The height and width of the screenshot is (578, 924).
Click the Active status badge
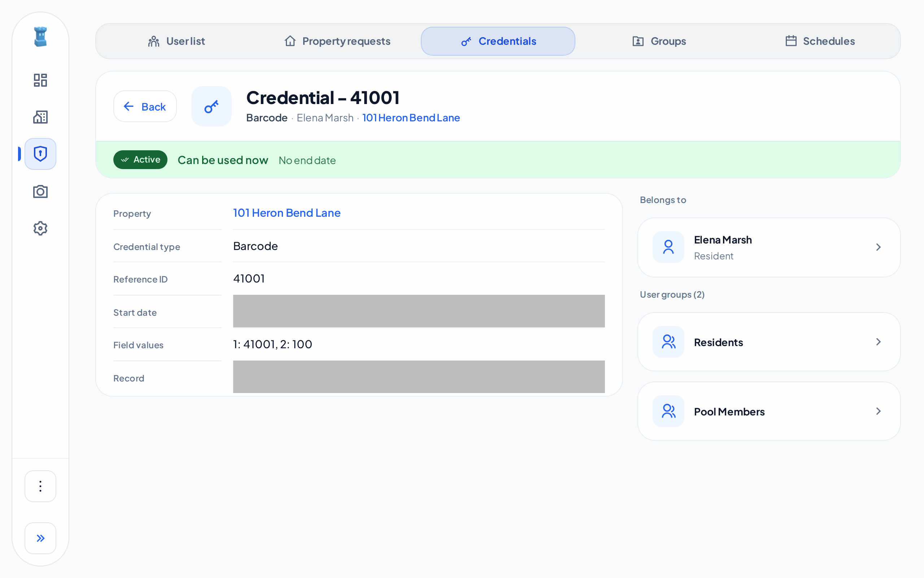point(140,160)
